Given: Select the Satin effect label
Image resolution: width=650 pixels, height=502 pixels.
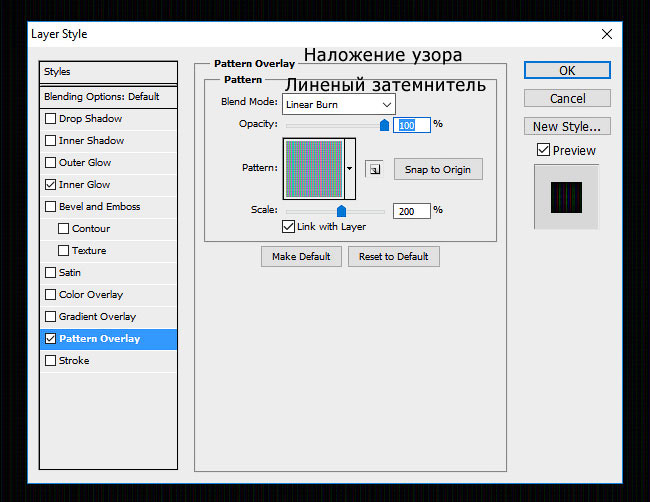Looking at the screenshot, I should (70, 272).
